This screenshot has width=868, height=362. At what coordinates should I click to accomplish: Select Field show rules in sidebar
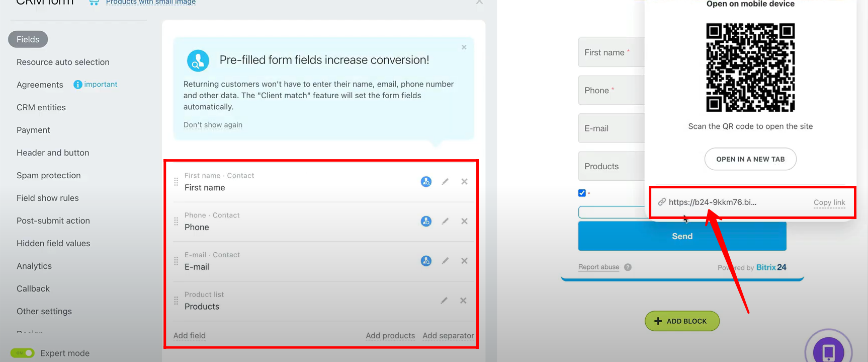[47, 198]
